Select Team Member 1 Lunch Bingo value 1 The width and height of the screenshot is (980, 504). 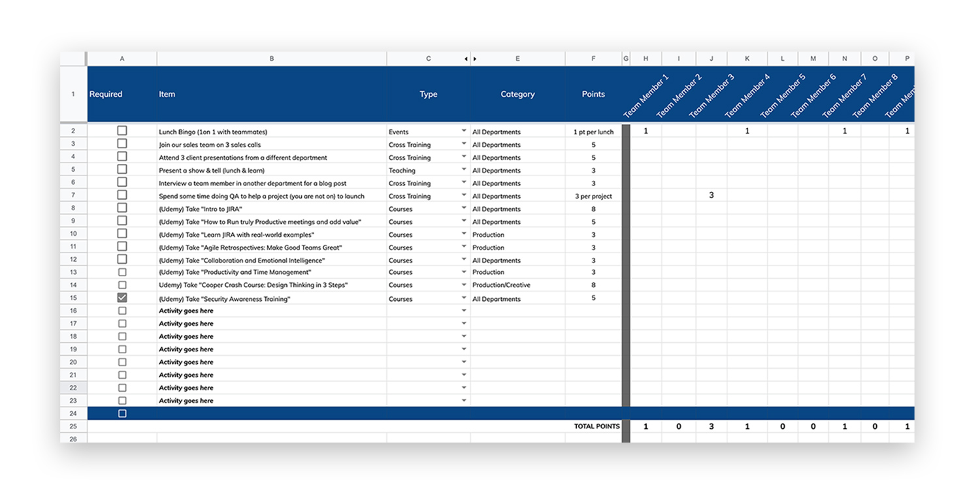coord(646,131)
